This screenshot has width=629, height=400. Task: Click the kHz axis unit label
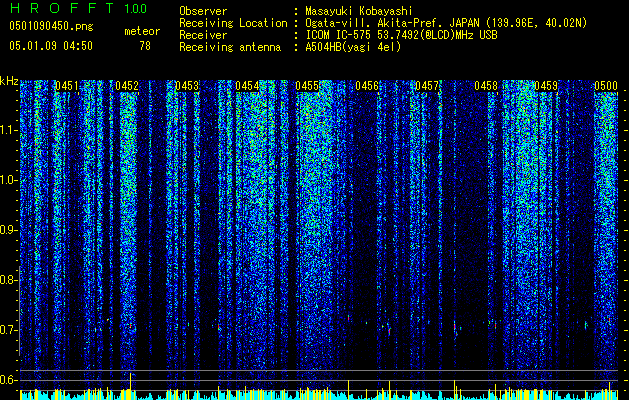(x=9, y=81)
